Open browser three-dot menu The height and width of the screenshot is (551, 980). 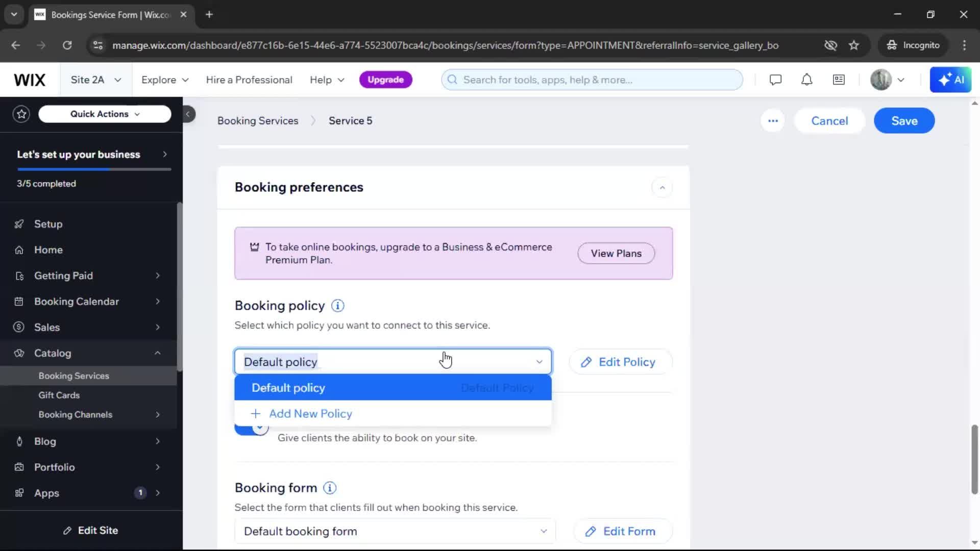pos(964,45)
